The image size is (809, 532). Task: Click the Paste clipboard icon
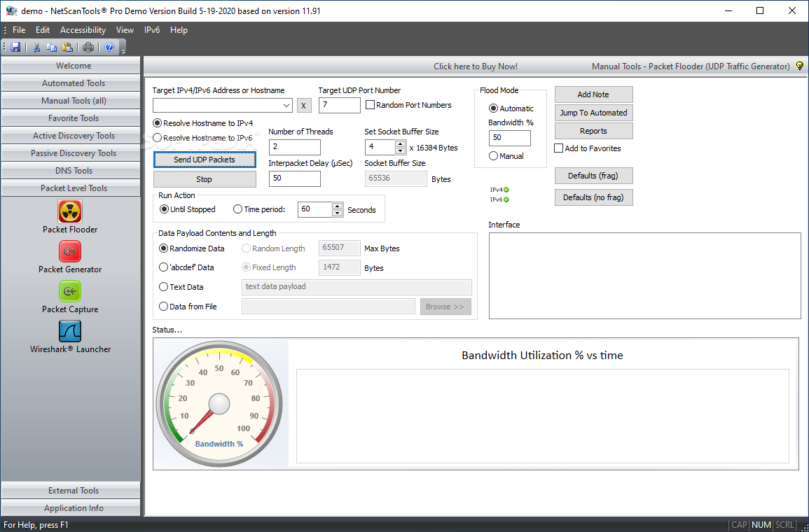(67, 47)
